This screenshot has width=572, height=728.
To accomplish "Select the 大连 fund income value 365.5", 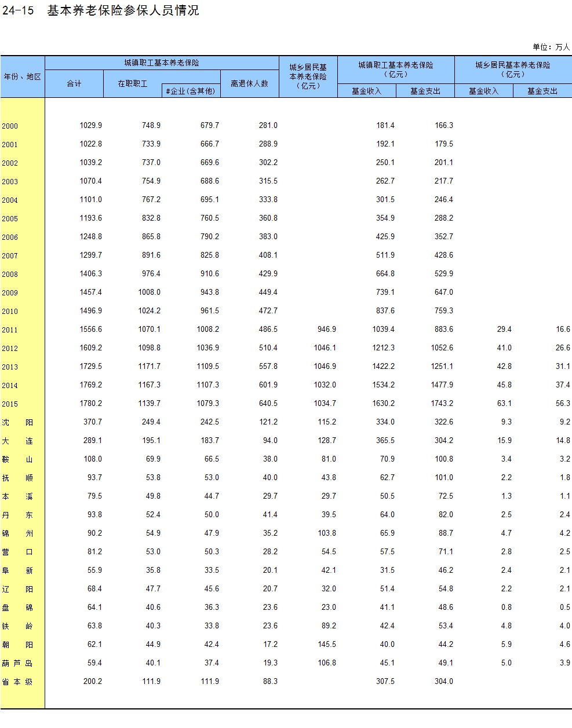I will point(385,440).
